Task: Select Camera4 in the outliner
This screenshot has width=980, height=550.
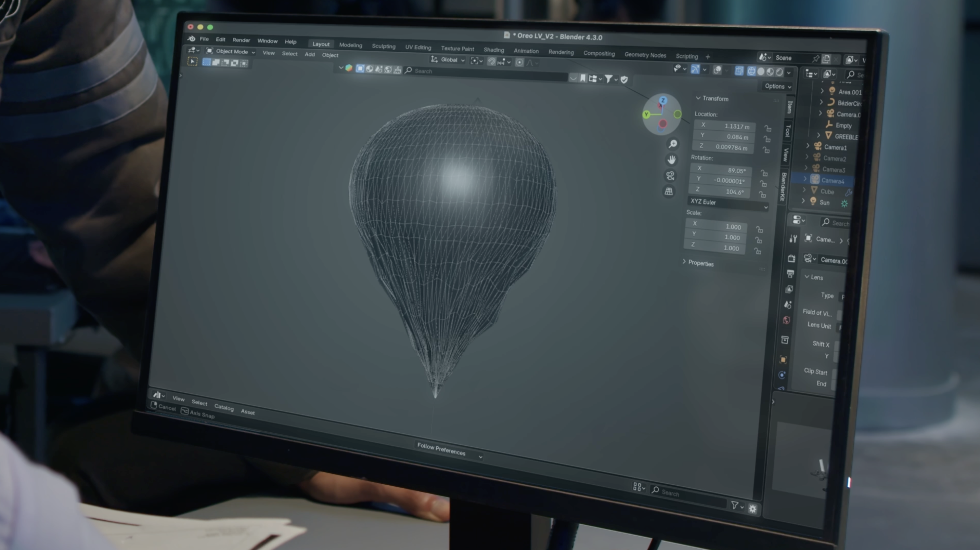Action: pyautogui.click(x=833, y=181)
